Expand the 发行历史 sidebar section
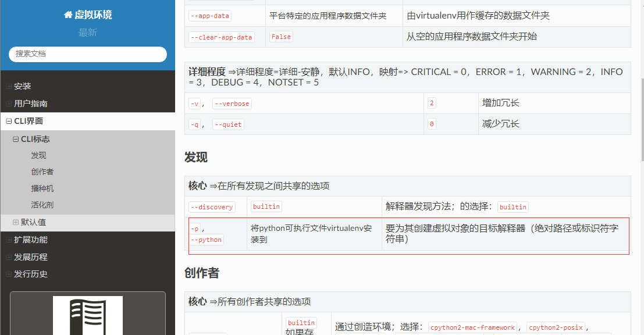 tap(9, 275)
